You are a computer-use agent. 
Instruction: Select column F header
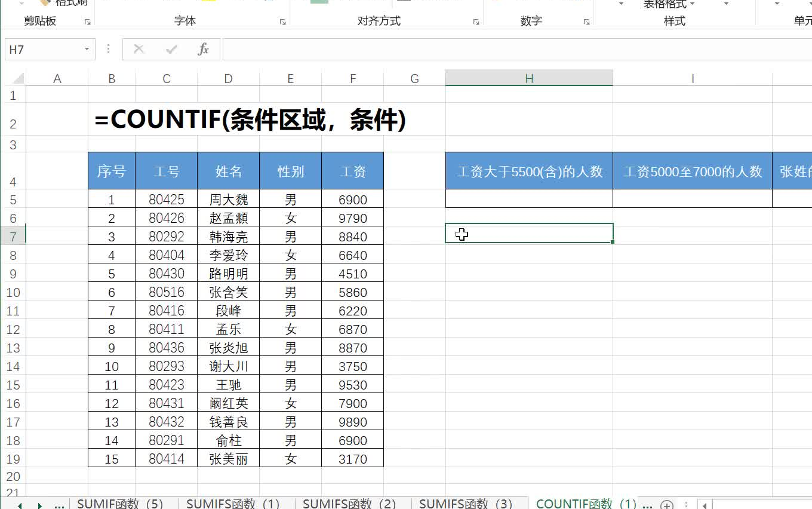coord(353,78)
